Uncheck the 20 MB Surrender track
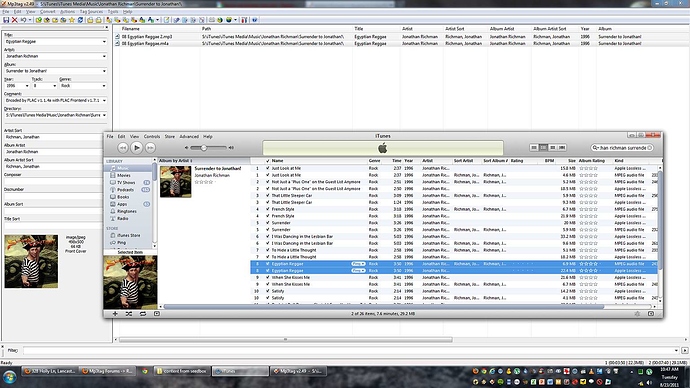Viewport: 690px width, 388px height. 268,223
